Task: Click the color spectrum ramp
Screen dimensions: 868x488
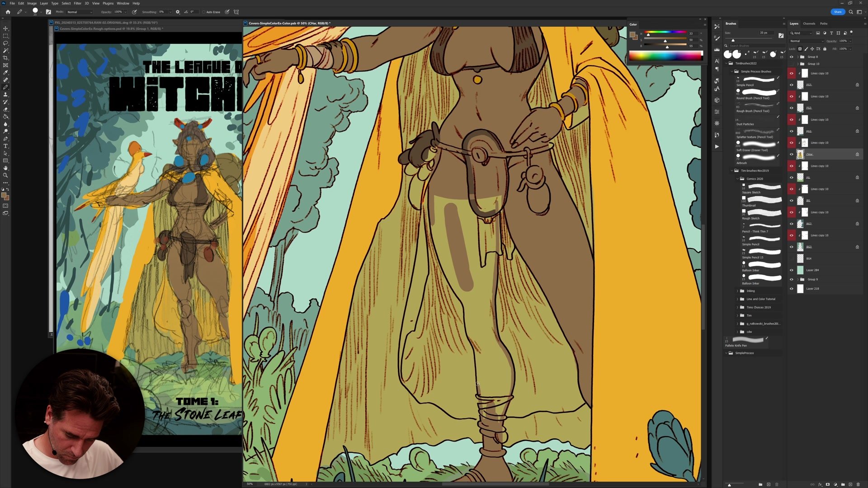Action: click(x=665, y=56)
